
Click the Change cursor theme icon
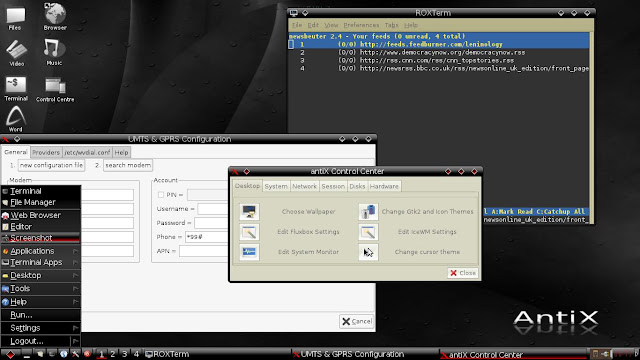(x=368, y=252)
